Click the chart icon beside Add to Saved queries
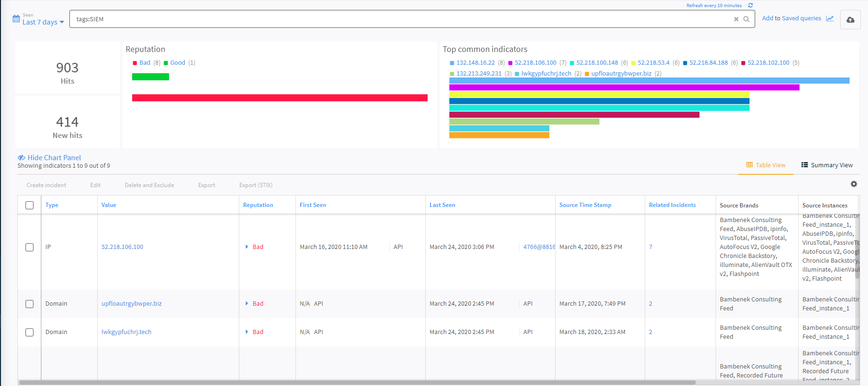The image size is (868, 386). pos(830,18)
